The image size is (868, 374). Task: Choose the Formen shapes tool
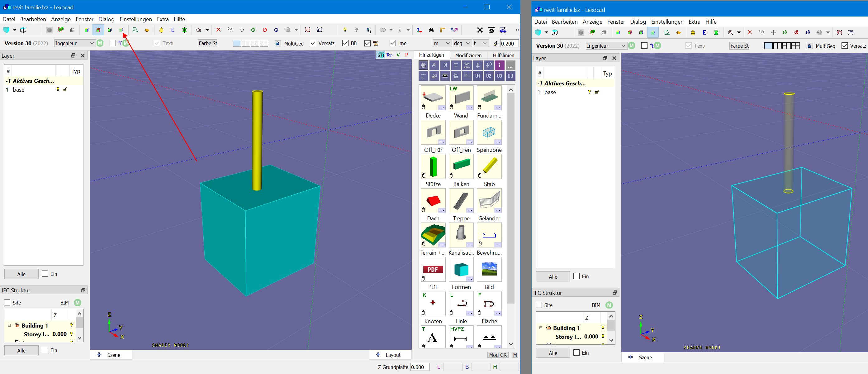pos(461,270)
